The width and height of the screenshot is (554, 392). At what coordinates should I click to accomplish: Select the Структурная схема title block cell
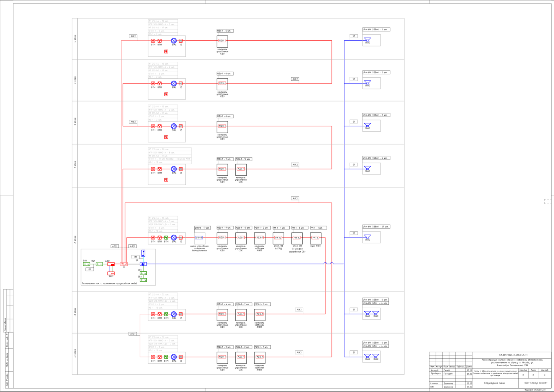[x=494, y=383]
